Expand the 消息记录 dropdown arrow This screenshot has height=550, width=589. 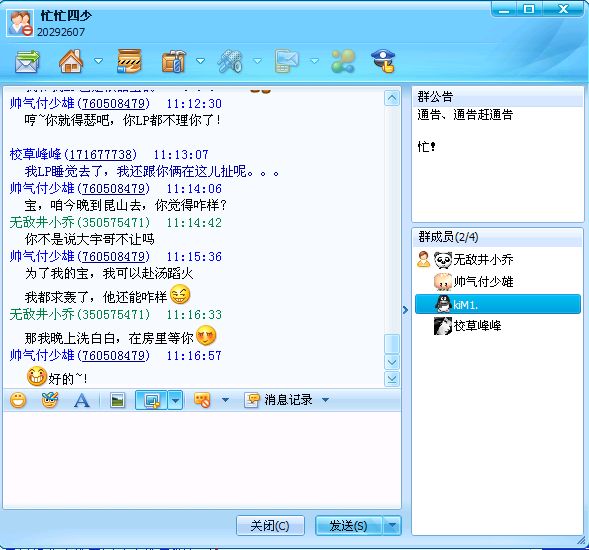coord(325,400)
